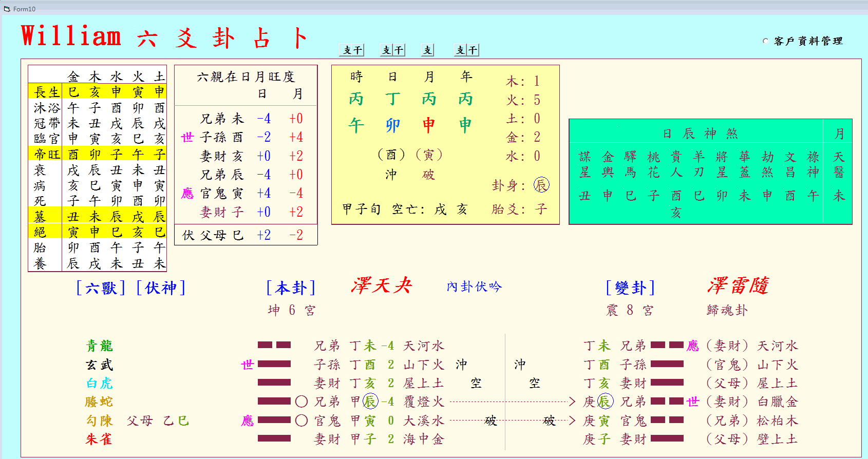The image size is (868, 459).
Task: Select the 客戶資料管理 radio button
Action: 766,41
